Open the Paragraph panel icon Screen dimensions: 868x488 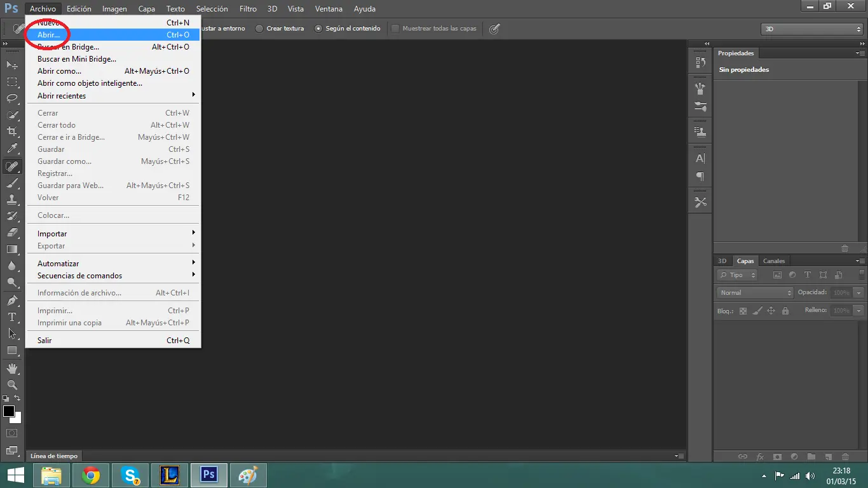[700, 177]
